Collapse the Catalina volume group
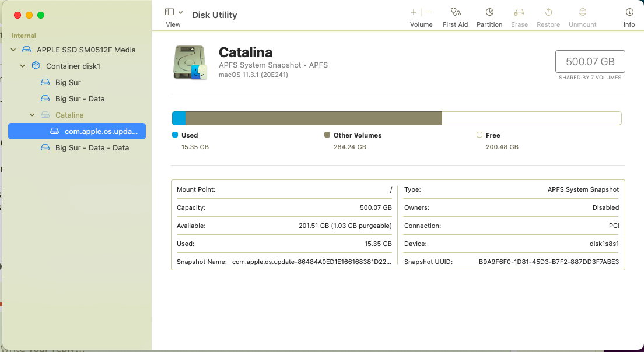Image resolution: width=644 pixels, height=352 pixels. coord(32,115)
